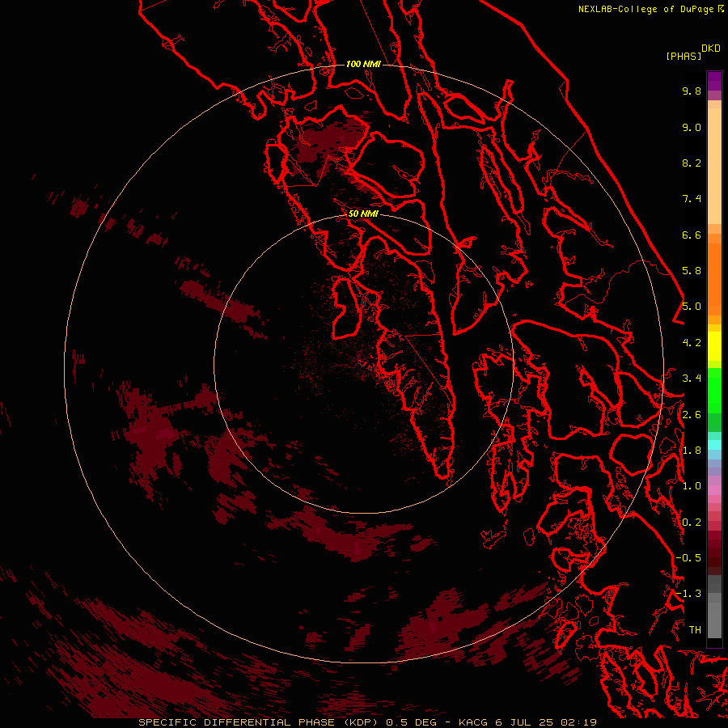Click the -0.5 scale value

tap(688, 558)
